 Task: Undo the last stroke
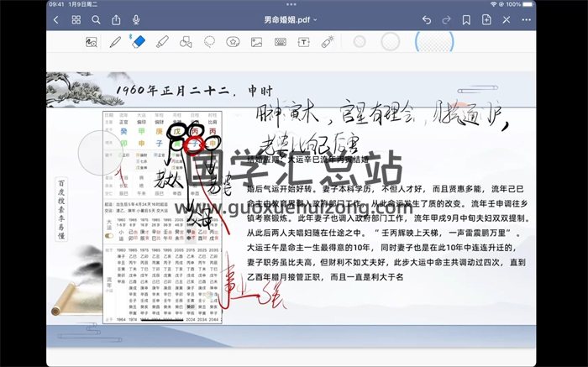click(x=427, y=19)
